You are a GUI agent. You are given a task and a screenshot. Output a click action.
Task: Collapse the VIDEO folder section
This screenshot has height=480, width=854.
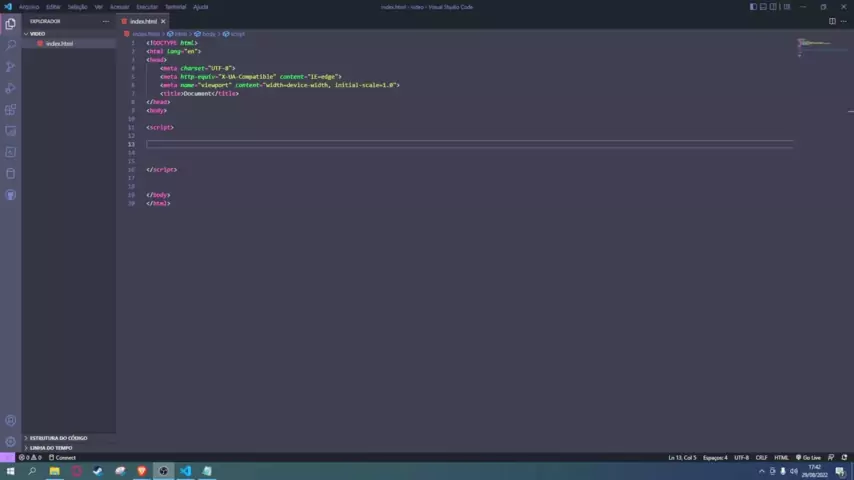69,34
